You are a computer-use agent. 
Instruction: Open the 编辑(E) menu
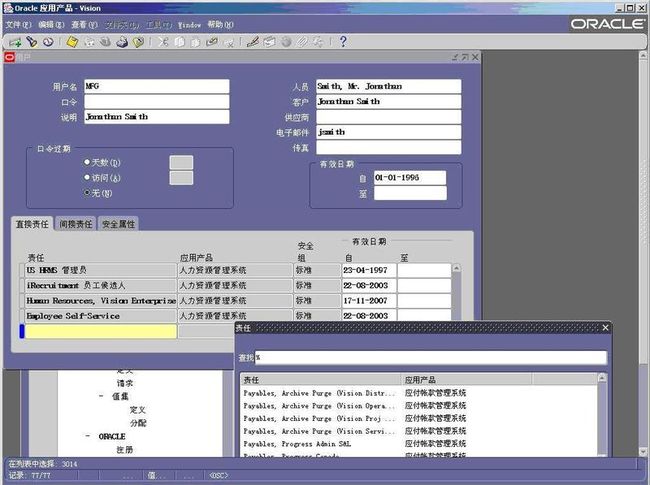tap(51, 25)
